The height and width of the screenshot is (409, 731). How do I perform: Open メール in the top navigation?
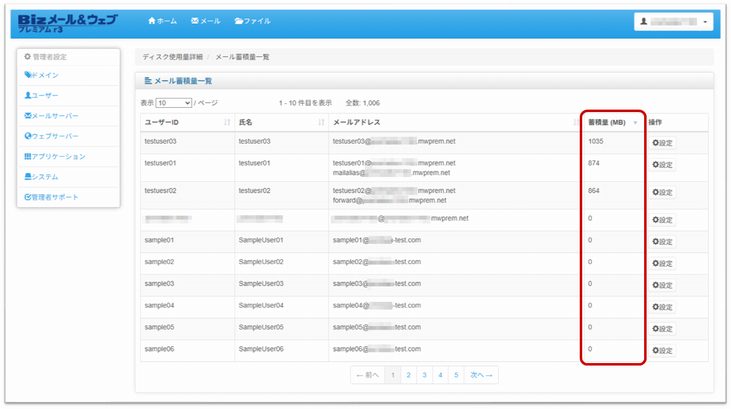206,21
